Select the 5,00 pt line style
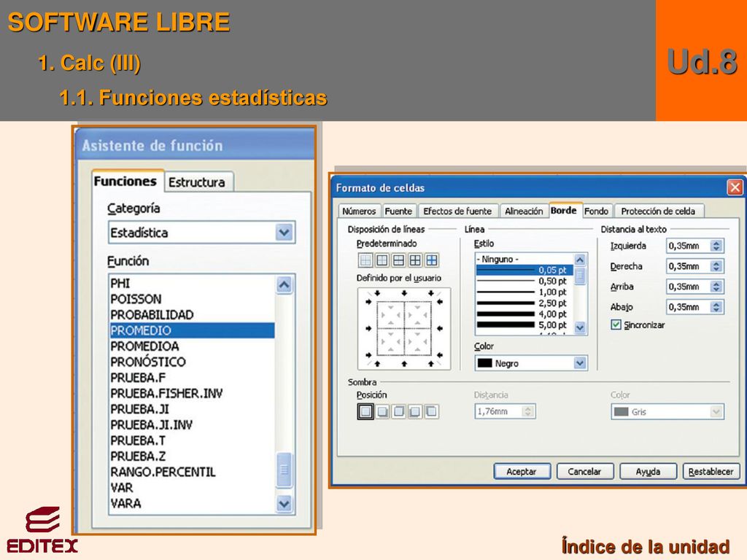This screenshot has height=560, width=747. (525, 324)
